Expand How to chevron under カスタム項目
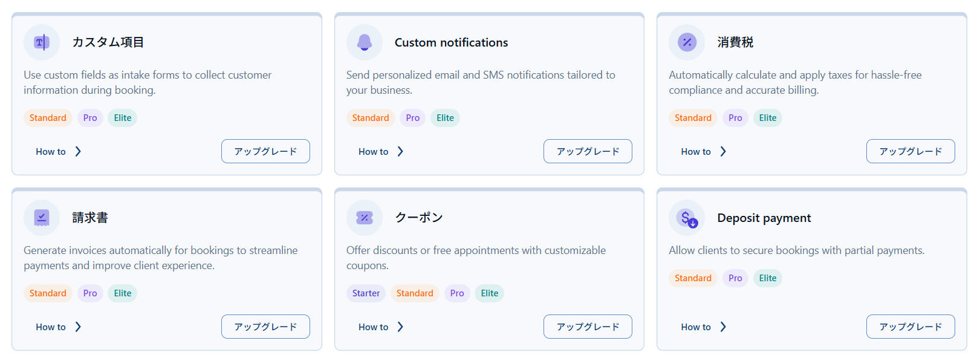The height and width of the screenshot is (355, 980). (x=78, y=152)
